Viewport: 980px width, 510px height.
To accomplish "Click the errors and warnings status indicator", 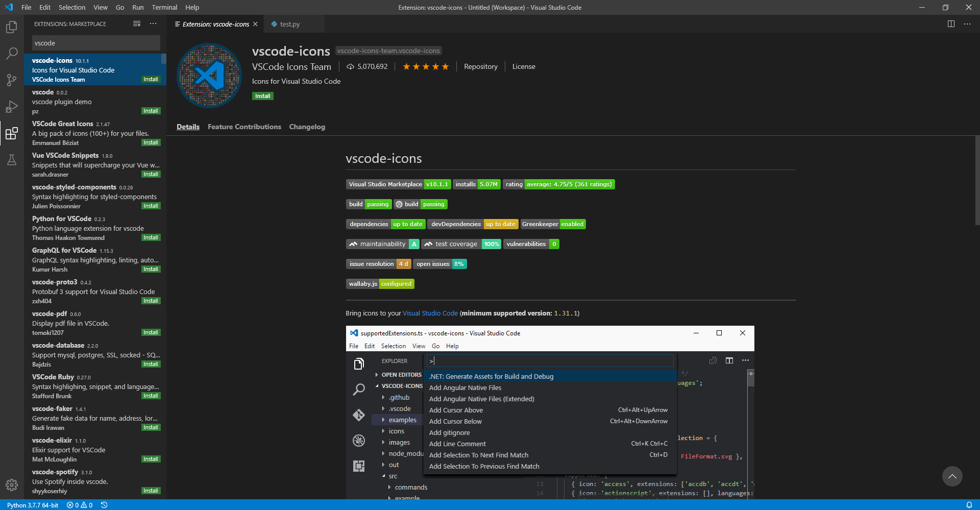I will pos(80,505).
